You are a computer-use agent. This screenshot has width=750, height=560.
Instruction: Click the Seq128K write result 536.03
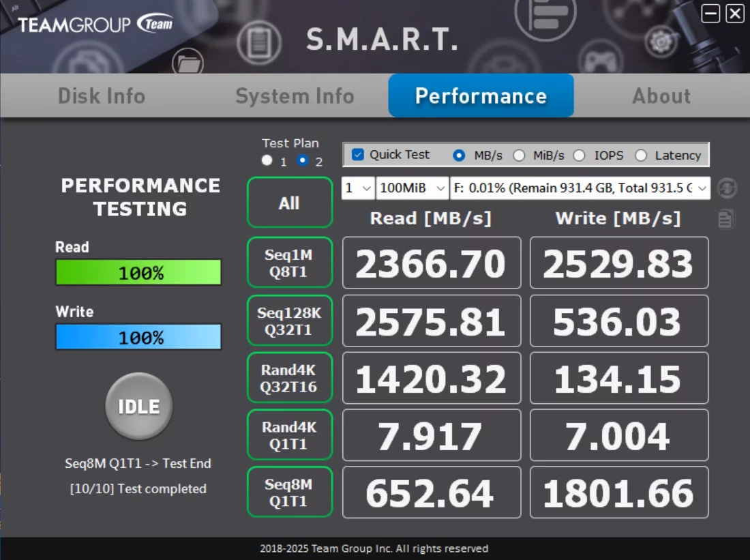pos(619,321)
